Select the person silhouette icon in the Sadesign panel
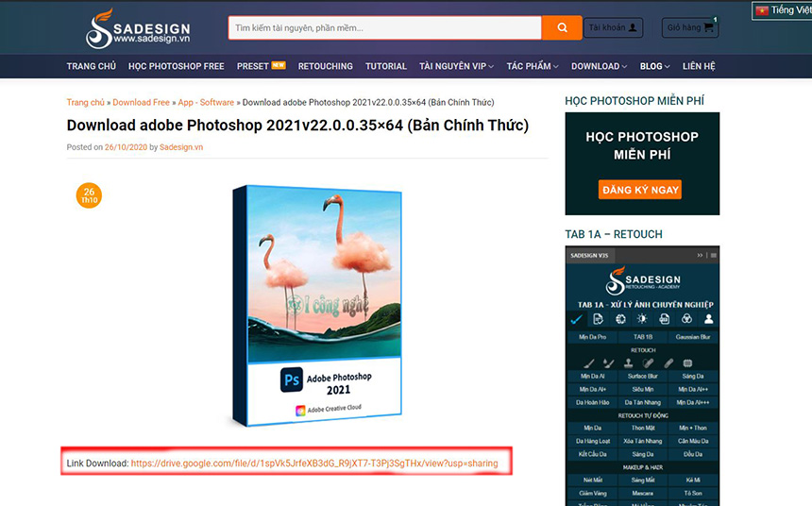The width and height of the screenshot is (812, 506). (x=708, y=319)
